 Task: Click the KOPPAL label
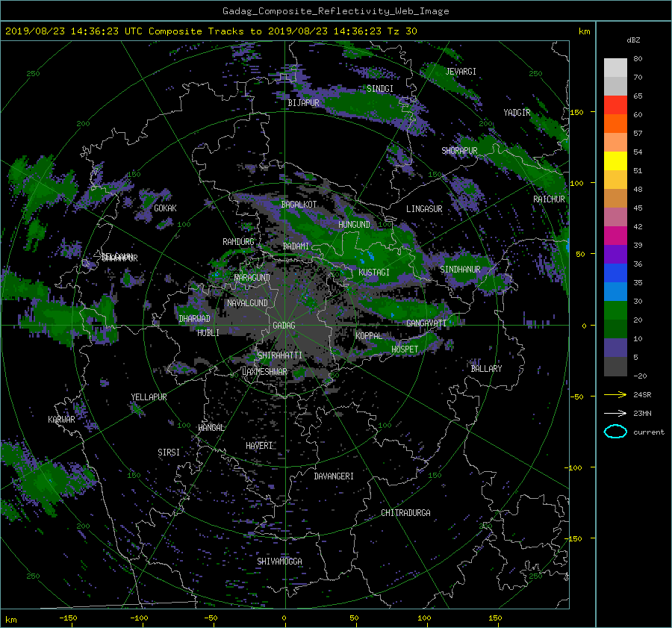(369, 336)
